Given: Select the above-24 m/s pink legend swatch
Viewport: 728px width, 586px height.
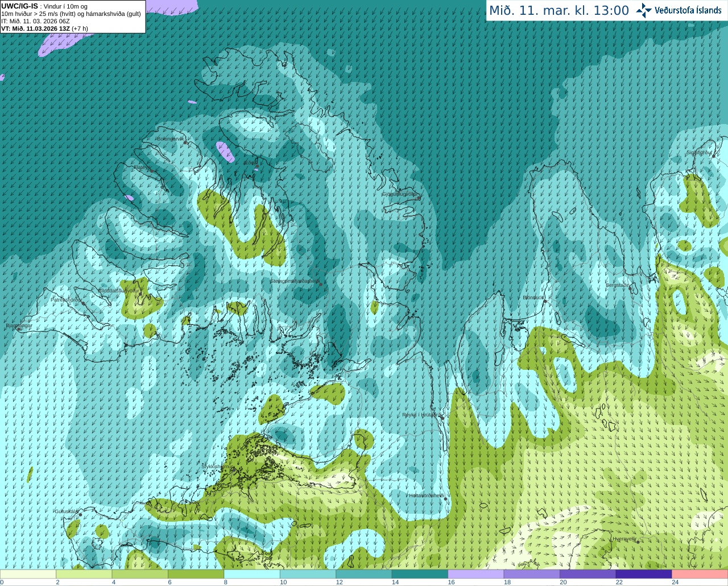Looking at the screenshot, I should [x=700, y=574].
